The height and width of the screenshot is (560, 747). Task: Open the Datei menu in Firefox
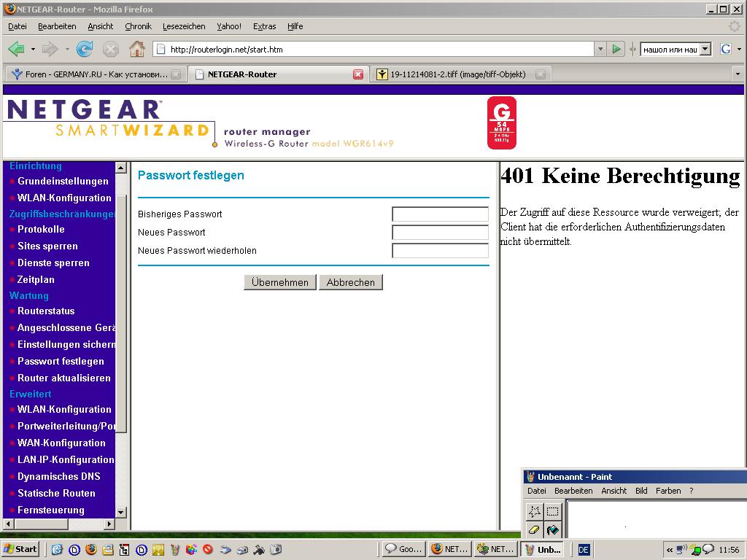coord(18,27)
